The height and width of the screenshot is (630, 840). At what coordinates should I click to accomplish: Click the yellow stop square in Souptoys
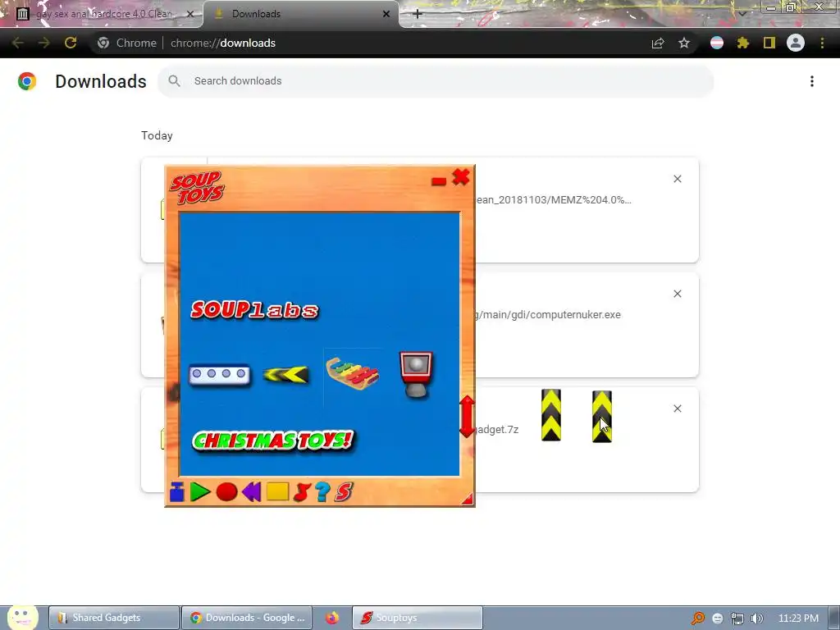277,492
